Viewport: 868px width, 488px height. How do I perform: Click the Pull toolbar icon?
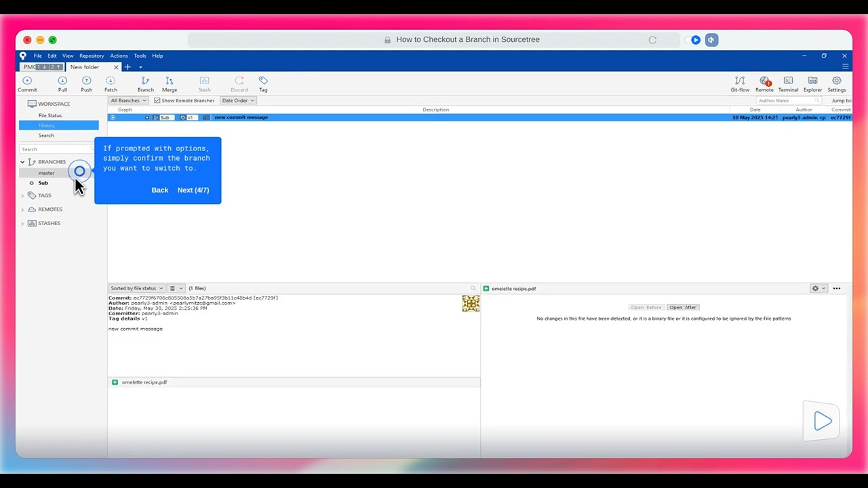pyautogui.click(x=62, y=84)
